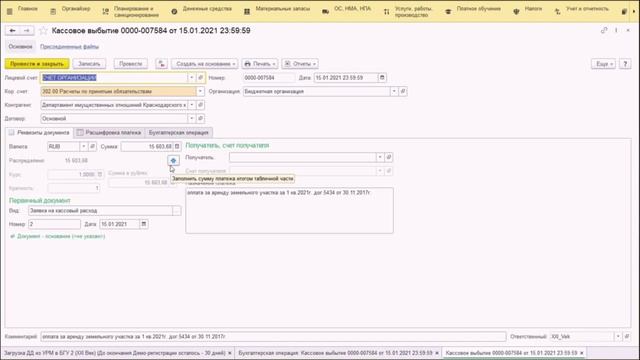640x360 pixels.
Task: Switch to Расшифровка платежа tab
Action: tap(109, 133)
